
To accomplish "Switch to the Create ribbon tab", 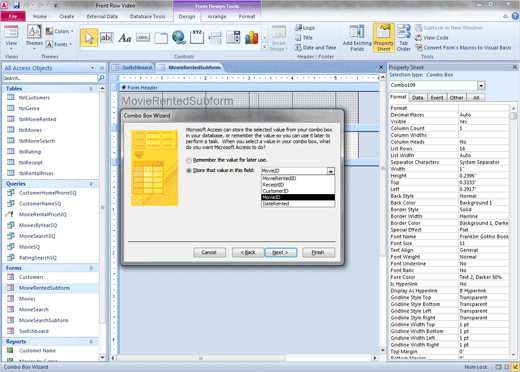I will pos(67,16).
